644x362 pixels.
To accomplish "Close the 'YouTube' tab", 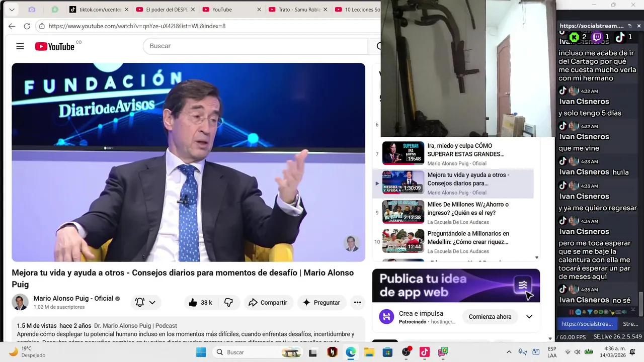I will (259, 10).
